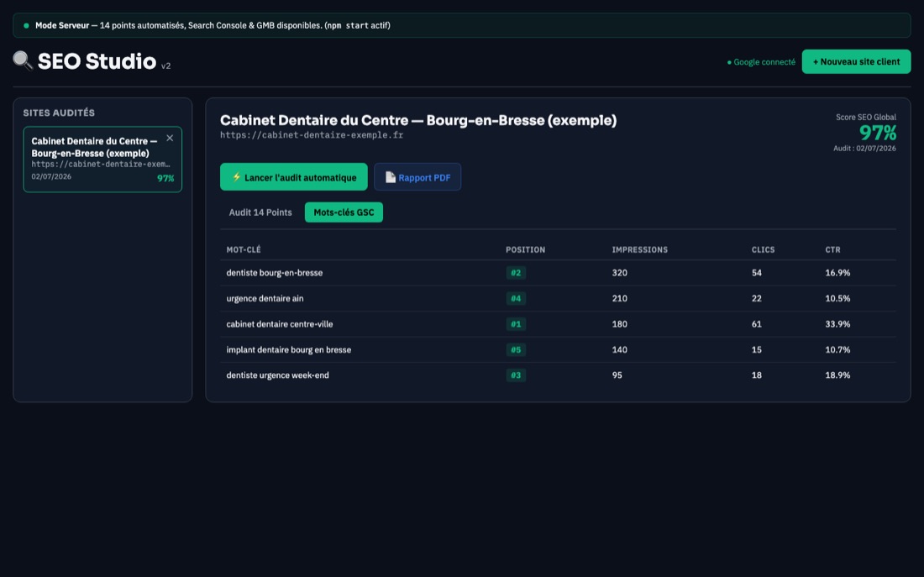Open the Rapport PDF export

pyautogui.click(x=417, y=177)
